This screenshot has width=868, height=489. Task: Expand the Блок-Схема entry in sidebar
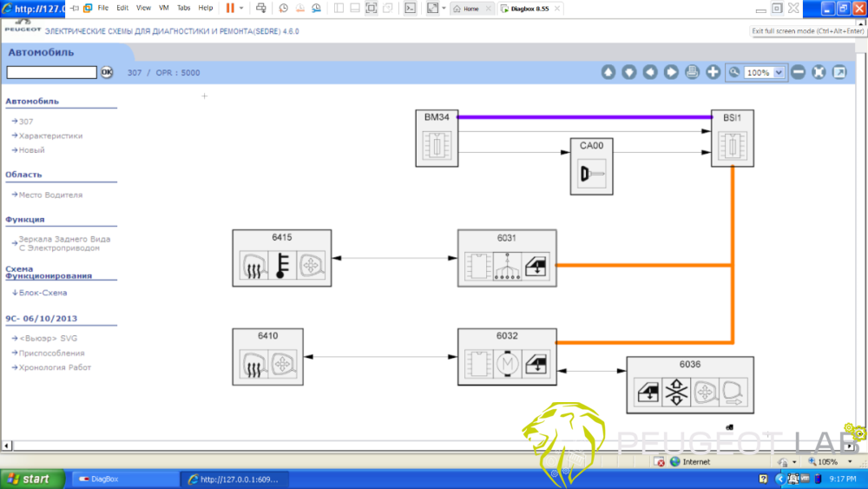coord(43,293)
